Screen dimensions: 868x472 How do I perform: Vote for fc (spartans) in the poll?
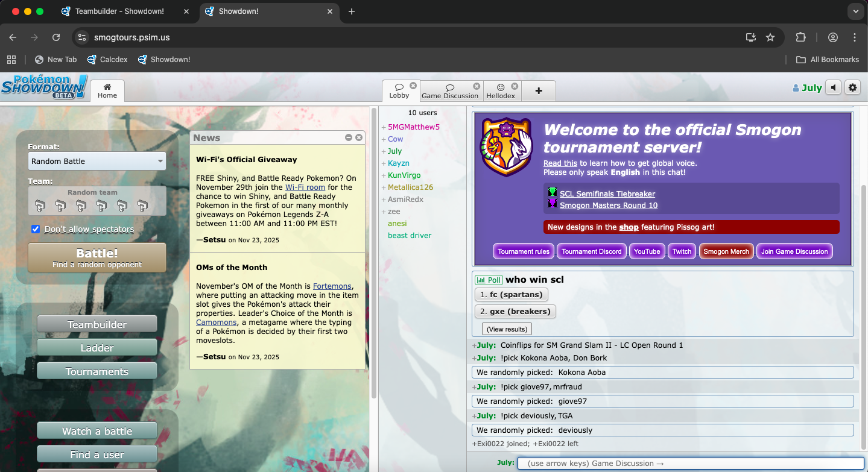click(512, 295)
